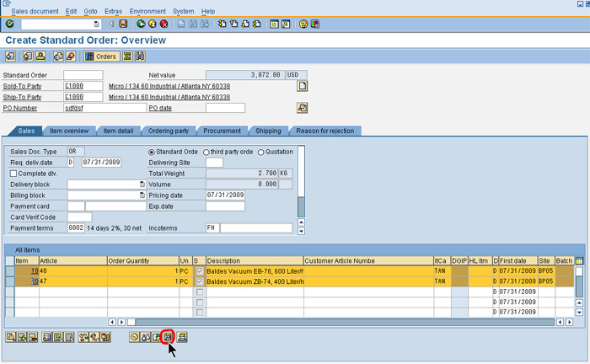Image resolution: width=590 pixels, height=364 pixels.
Task: Click the green Back arrow icon
Action: 142,24
